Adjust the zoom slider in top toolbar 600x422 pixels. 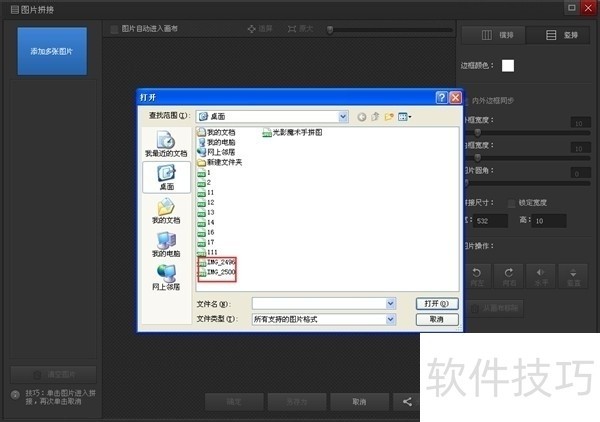[330, 29]
